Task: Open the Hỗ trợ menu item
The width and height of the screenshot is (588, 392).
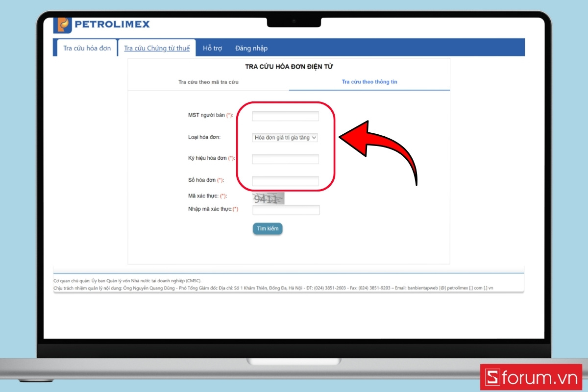Action: [x=213, y=48]
